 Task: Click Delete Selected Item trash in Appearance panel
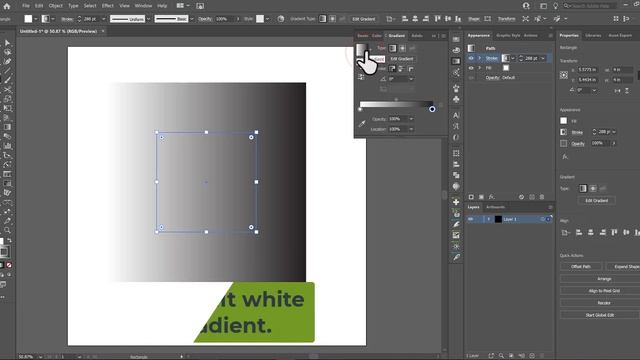tap(542, 197)
